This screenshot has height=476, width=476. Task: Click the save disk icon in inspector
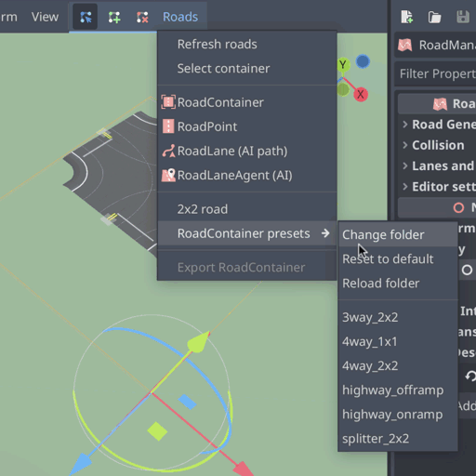coord(463,17)
